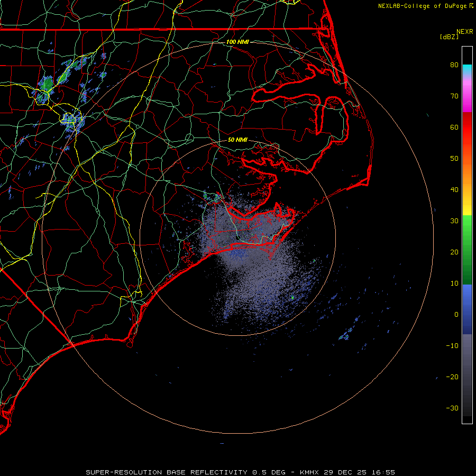Click the 50 value on dBZ scale

coord(454,159)
